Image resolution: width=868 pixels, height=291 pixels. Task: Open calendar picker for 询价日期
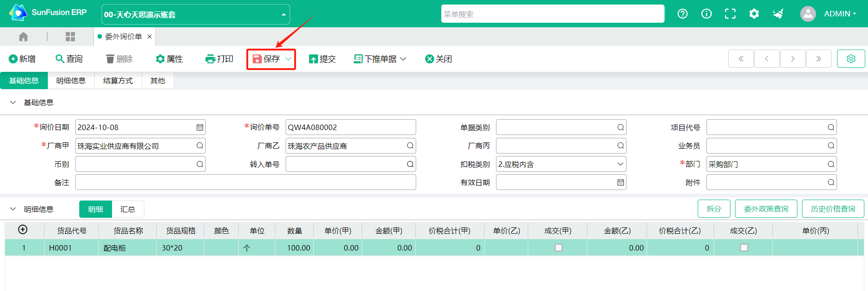point(199,127)
